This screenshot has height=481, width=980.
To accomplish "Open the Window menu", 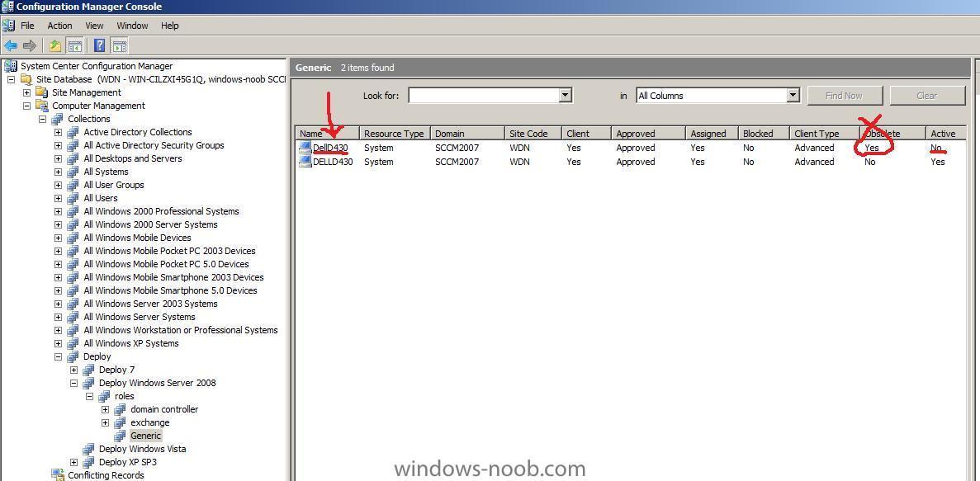I will point(132,26).
